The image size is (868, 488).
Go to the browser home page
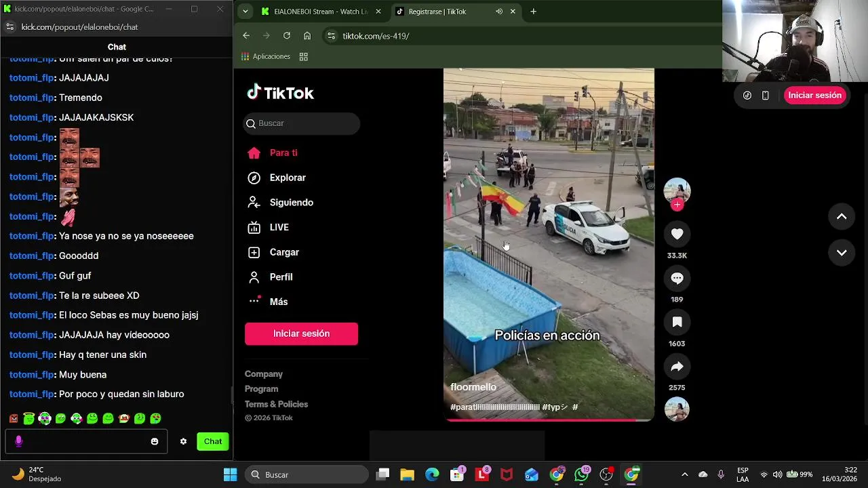click(x=307, y=36)
